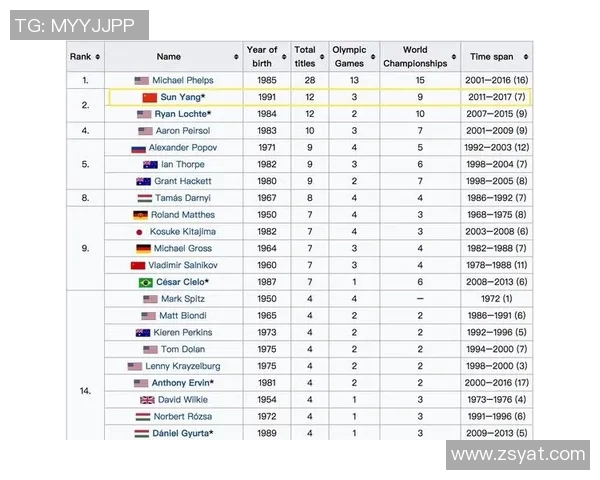This screenshot has width=600, height=480.
Task: Sort by the Total titles header
Action: coord(305,56)
